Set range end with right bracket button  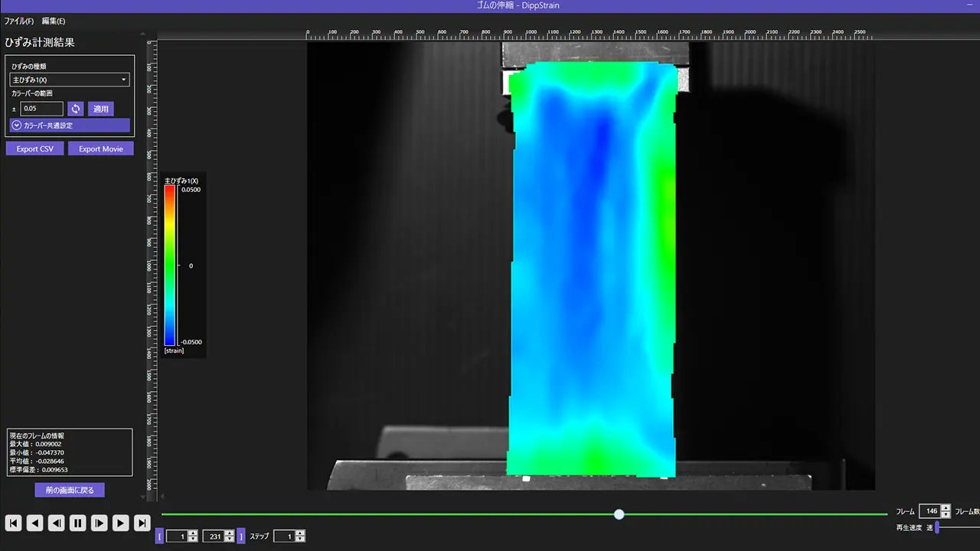coord(241,536)
